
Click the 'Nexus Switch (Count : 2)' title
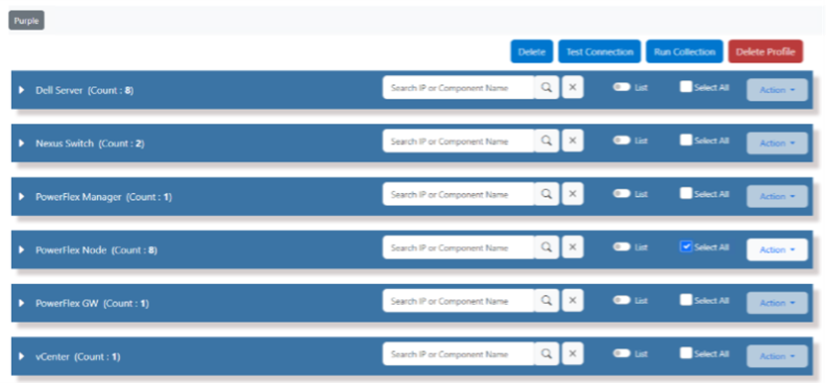pyautogui.click(x=90, y=143)
